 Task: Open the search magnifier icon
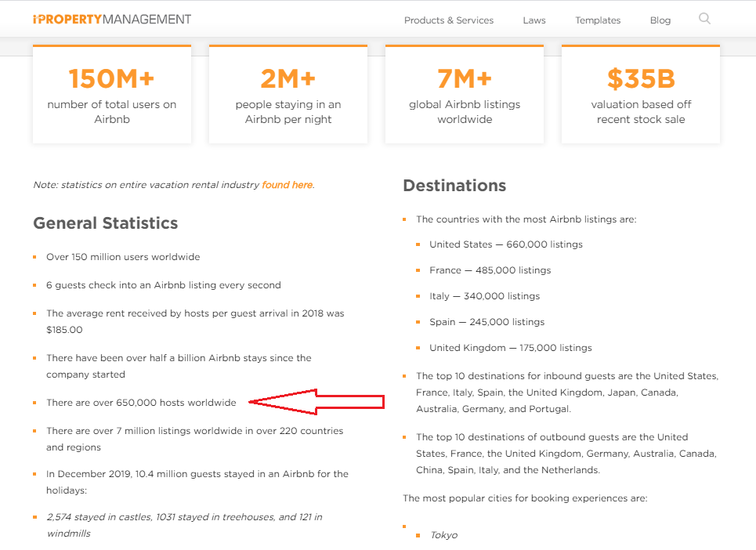tap(704, 19)
